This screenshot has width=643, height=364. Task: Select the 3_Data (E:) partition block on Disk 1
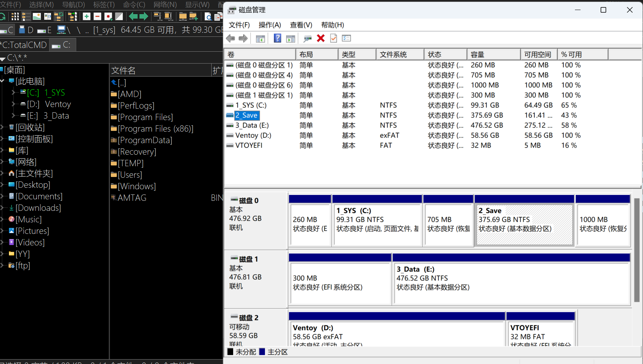(511, 279)
